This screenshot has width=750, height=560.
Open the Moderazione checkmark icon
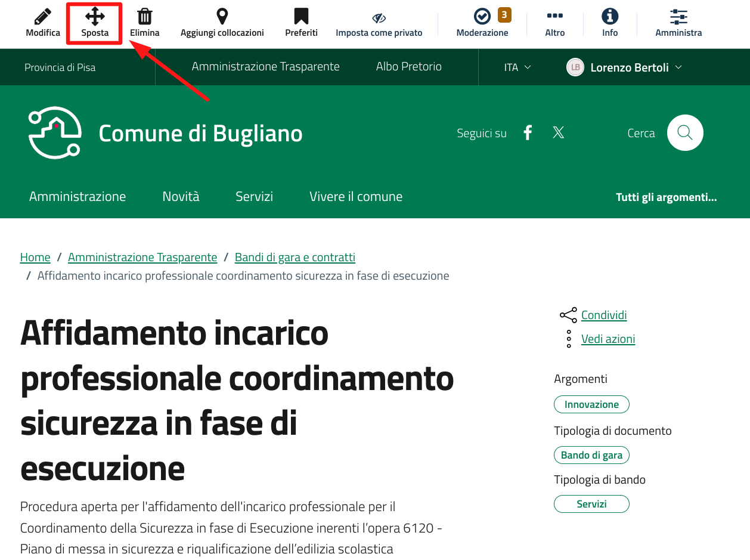482,17
